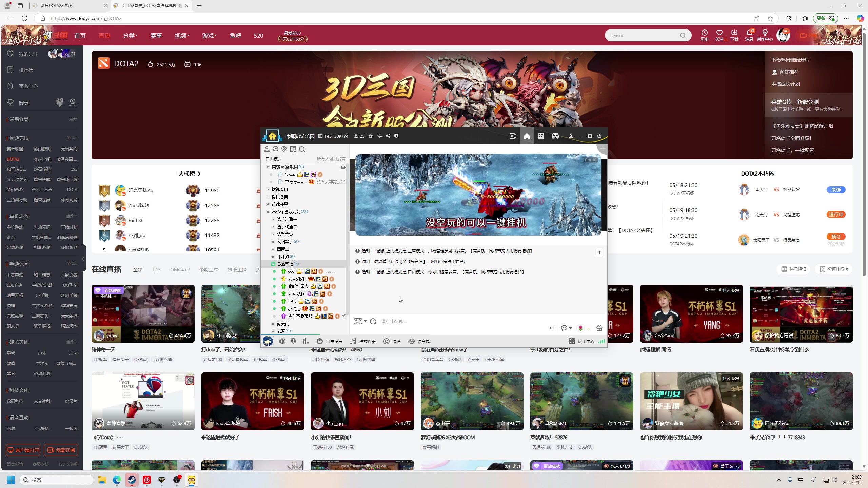This screenshot has width=868, height=488.
Task: Collapse the left sidebar with arrow handle
Action: 83,259
